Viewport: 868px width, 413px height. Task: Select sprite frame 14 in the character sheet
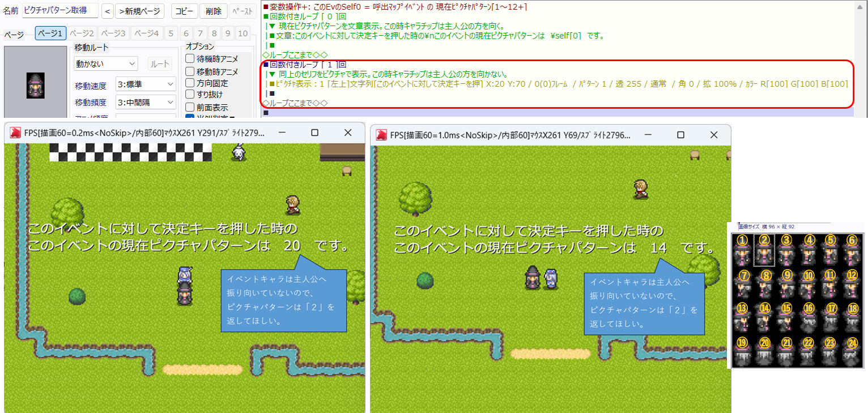[x=764, y=317]
